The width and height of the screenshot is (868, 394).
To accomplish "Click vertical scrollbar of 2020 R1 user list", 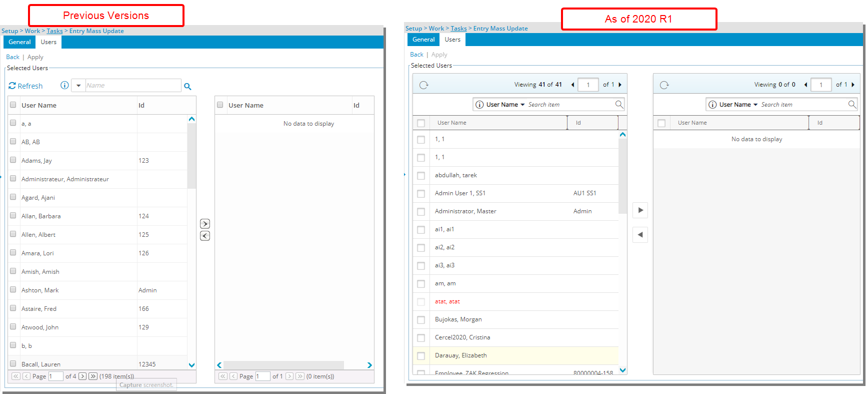I will (x=622, y=176).
